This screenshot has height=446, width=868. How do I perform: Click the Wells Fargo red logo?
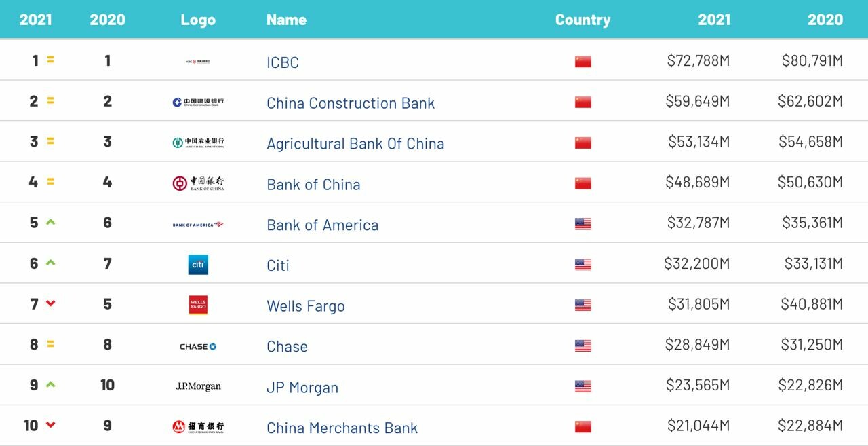(x=198, y=305)
